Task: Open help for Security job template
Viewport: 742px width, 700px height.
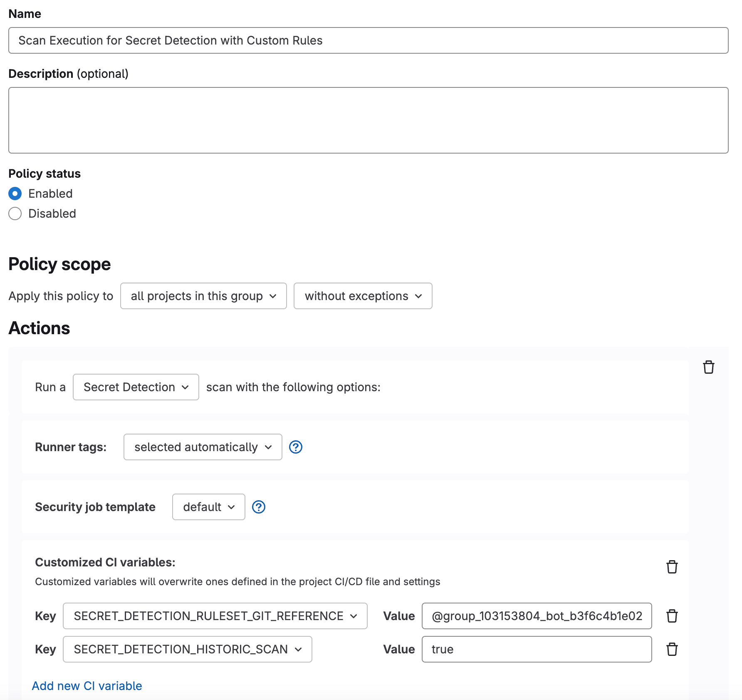Action: click(258, 507)
